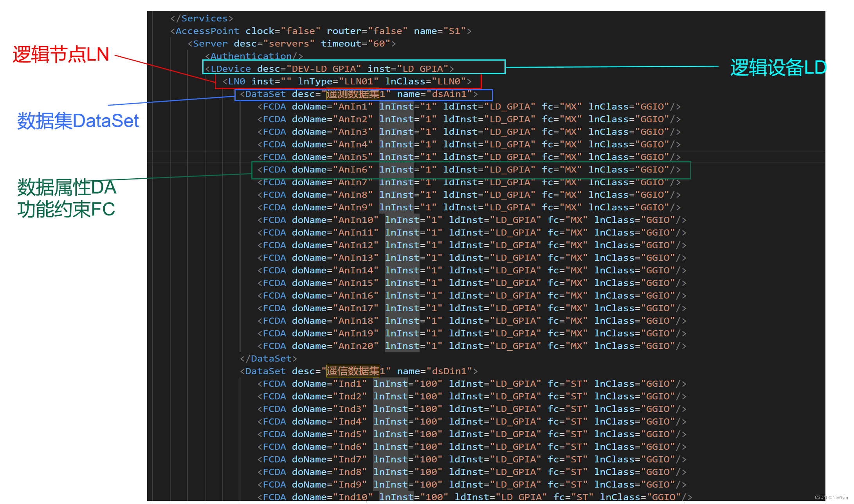The image size is (854, 504).
Task: Click the LN0 element line
Action: (x=347, y=81)
